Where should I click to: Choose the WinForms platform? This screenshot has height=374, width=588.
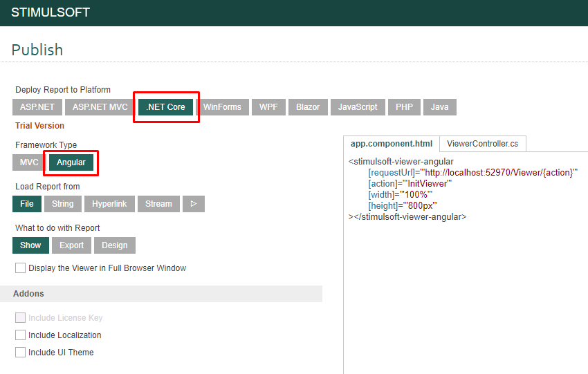(222, 107)
